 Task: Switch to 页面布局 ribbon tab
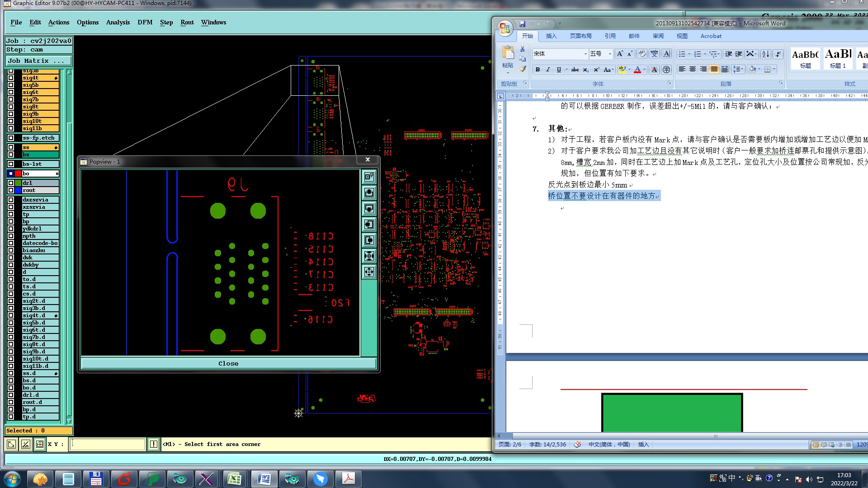coord(580,36)
